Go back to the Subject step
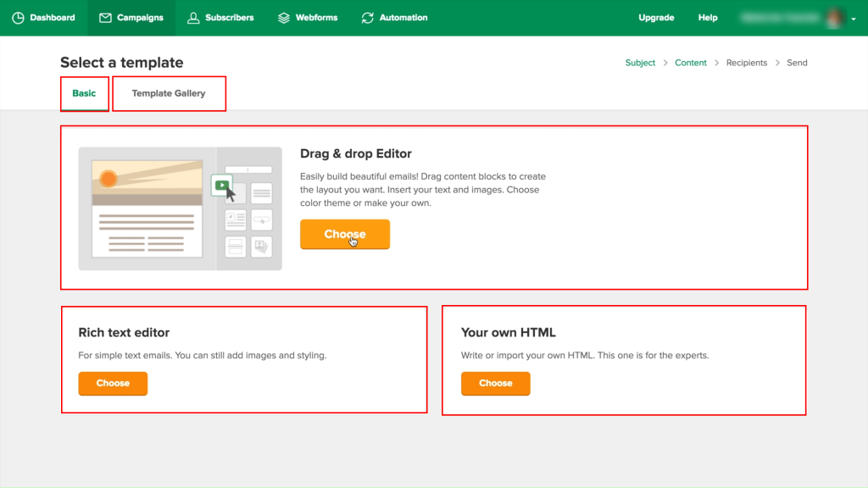This screenshot has width=868, height=488. (x=640, y=63)
